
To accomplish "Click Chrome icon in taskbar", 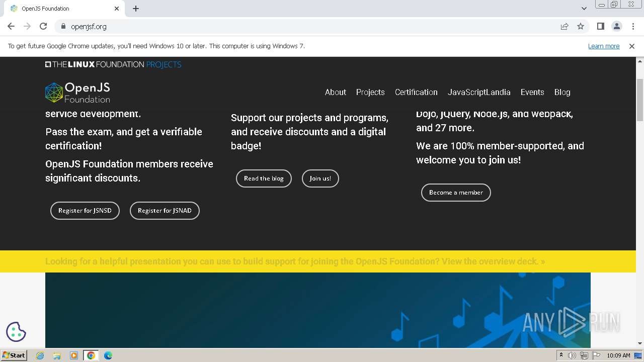I will click(x=91, y=355).
